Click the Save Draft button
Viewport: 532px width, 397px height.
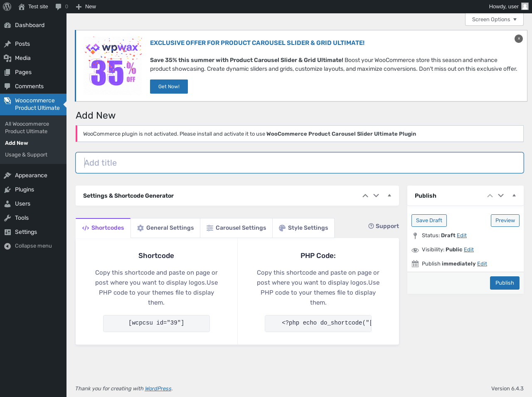[x=429, y=221]
